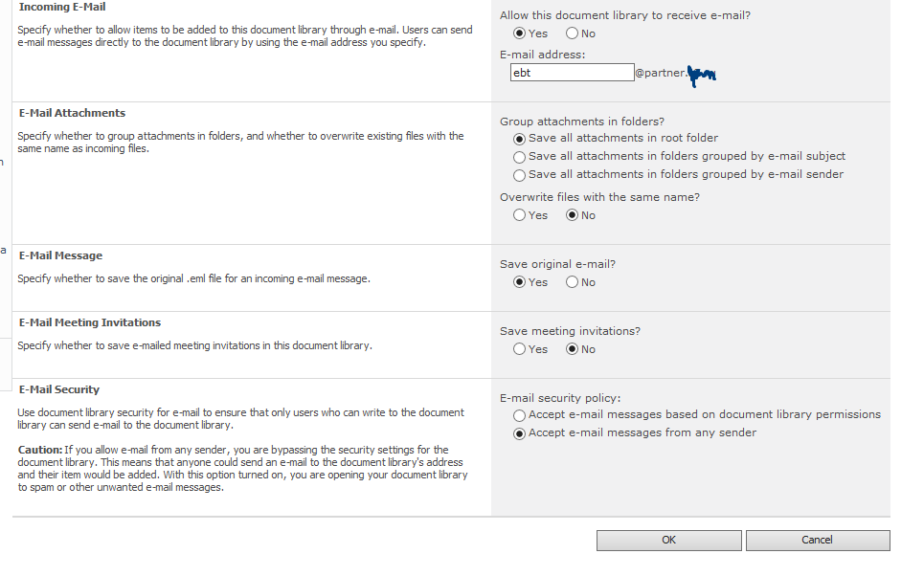The width and height of the screenshot is (924, 576).
Task: Group attachments by e-mail subject option
Action: point(519,157)
